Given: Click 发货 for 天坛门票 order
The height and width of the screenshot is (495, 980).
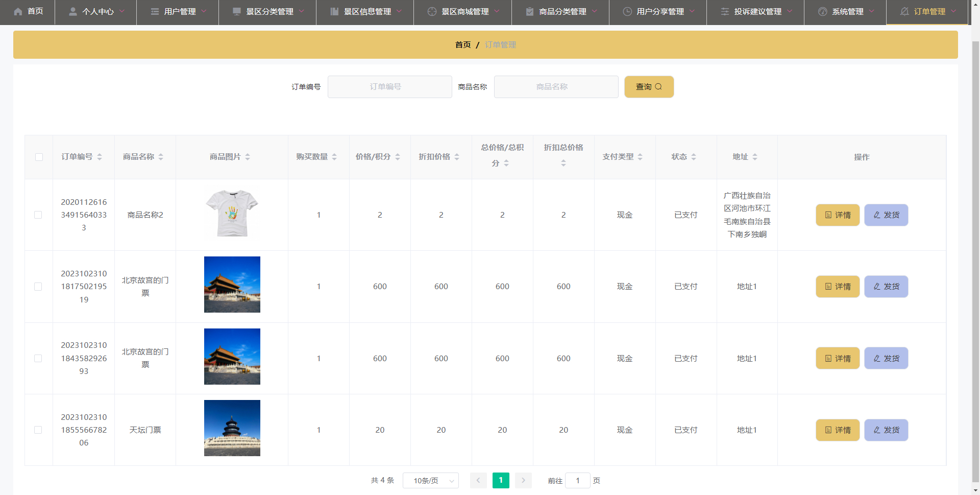Looking at the screenshot, I should pos(886,430).
